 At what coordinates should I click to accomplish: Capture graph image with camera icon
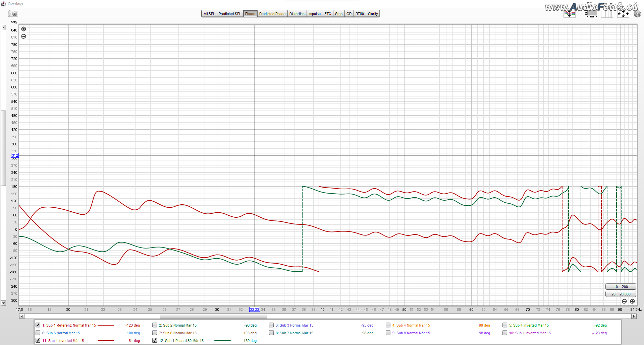(x=13, y=14)
